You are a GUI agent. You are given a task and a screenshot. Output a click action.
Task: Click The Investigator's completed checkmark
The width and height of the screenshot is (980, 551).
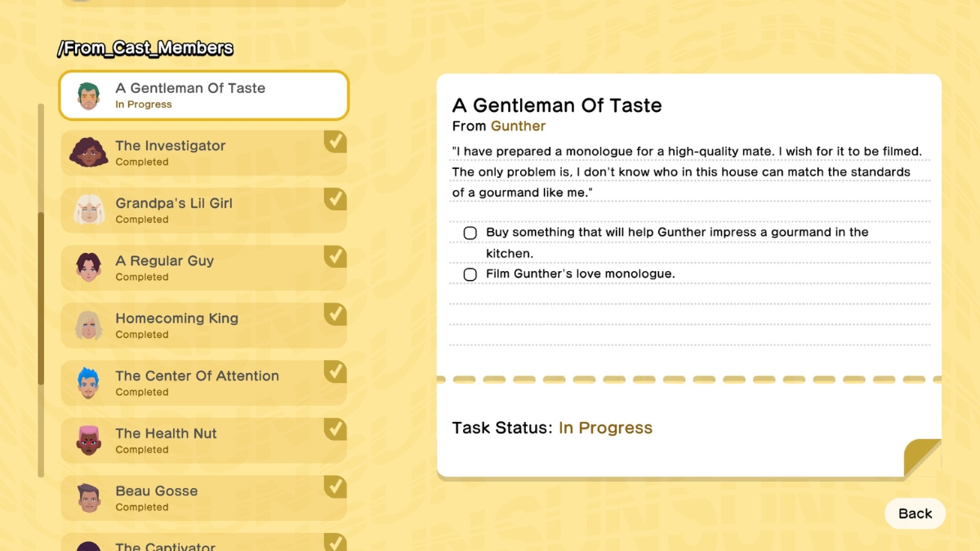pos(335,142)
